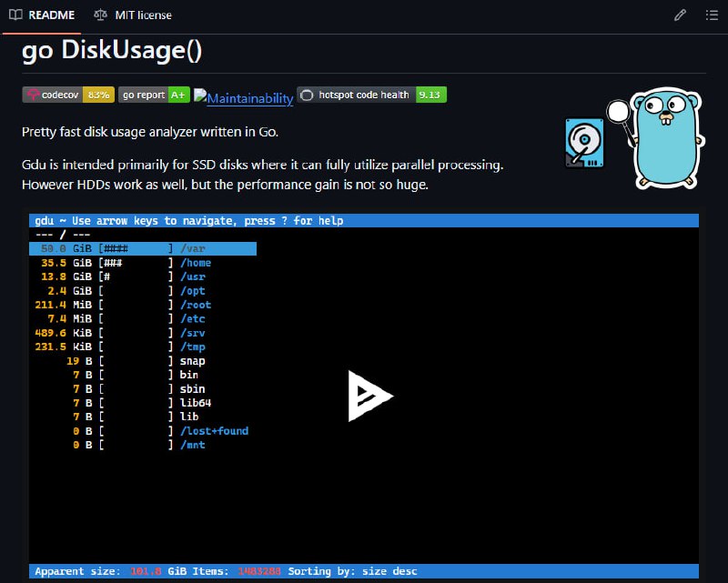Image resolution: width=728 pixels, height=583 pixels.
Task: Click the /home directory entry
Action: (x=196, y=263)
